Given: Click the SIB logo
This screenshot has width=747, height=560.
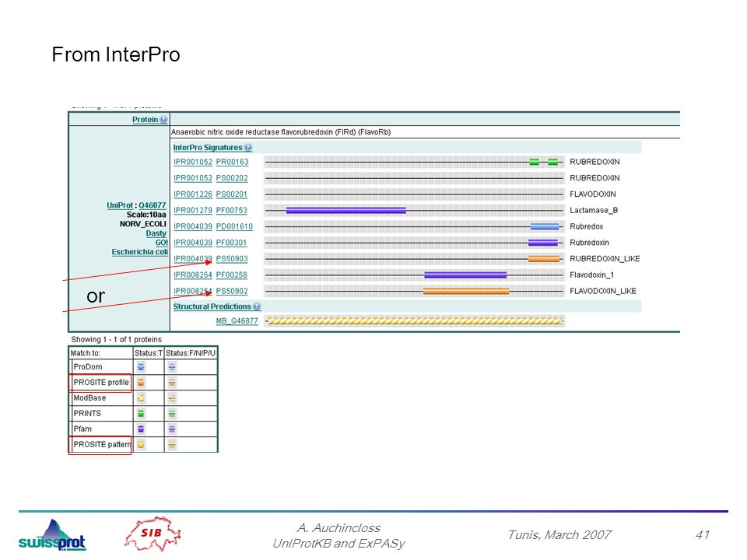Looking at the screenshot, I should 153,534.
